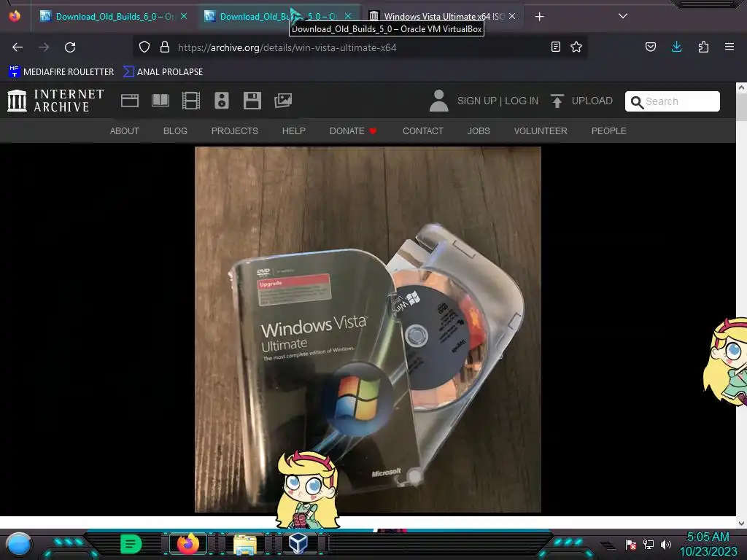Open the DONATE menu item
Viewport: 747px width, 560px height.
click(353, 131)
